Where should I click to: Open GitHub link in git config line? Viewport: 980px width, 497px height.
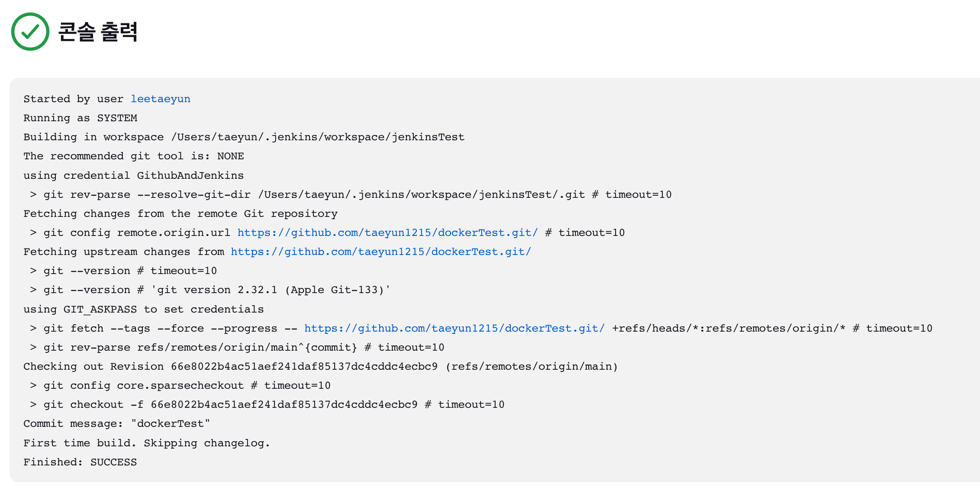coord(387,233)
